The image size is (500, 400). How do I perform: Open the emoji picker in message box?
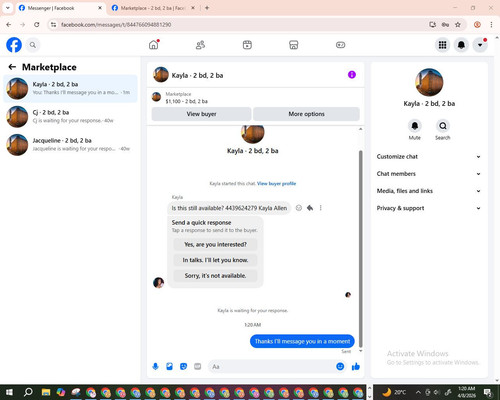click(x=340, y=367)
